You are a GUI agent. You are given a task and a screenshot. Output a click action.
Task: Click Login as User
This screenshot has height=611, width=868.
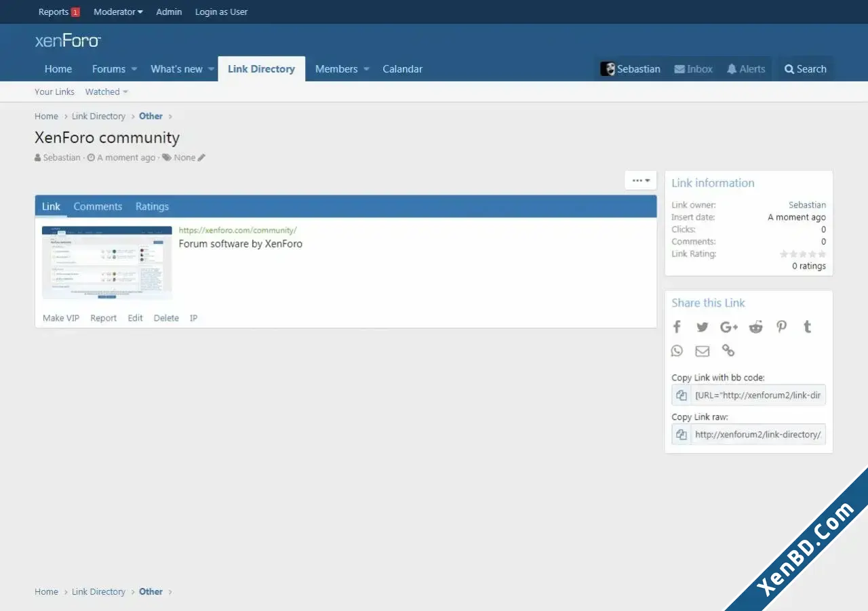pyautogui.click(x=221, y=12)
